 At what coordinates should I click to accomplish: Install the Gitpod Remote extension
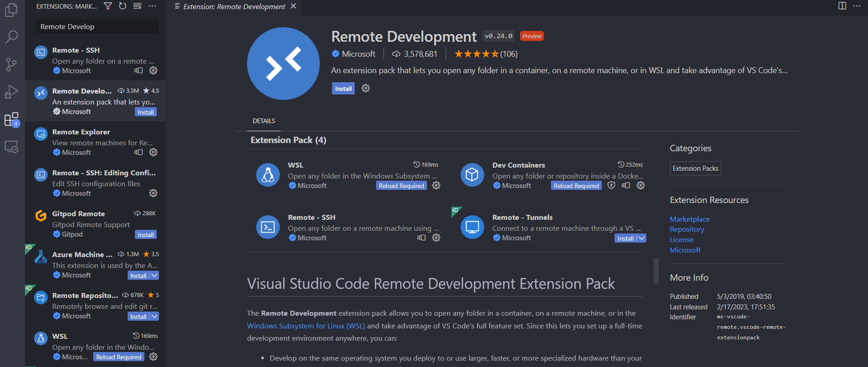146,234
